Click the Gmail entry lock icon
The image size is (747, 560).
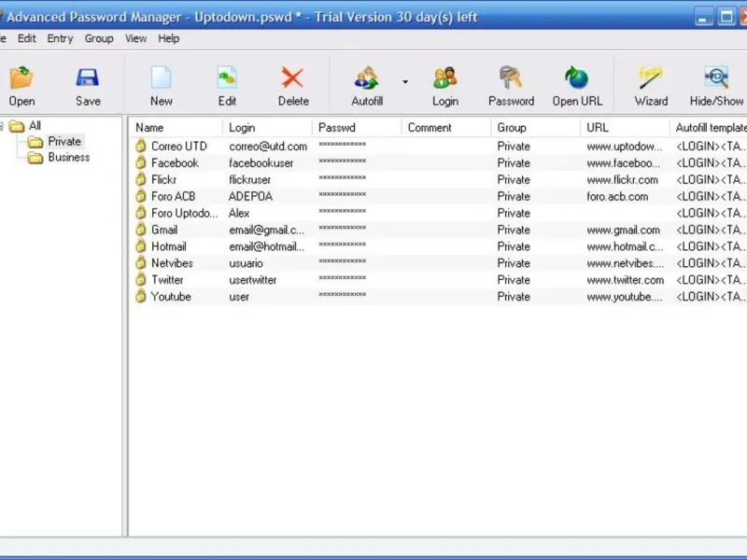tap(140, 229)
